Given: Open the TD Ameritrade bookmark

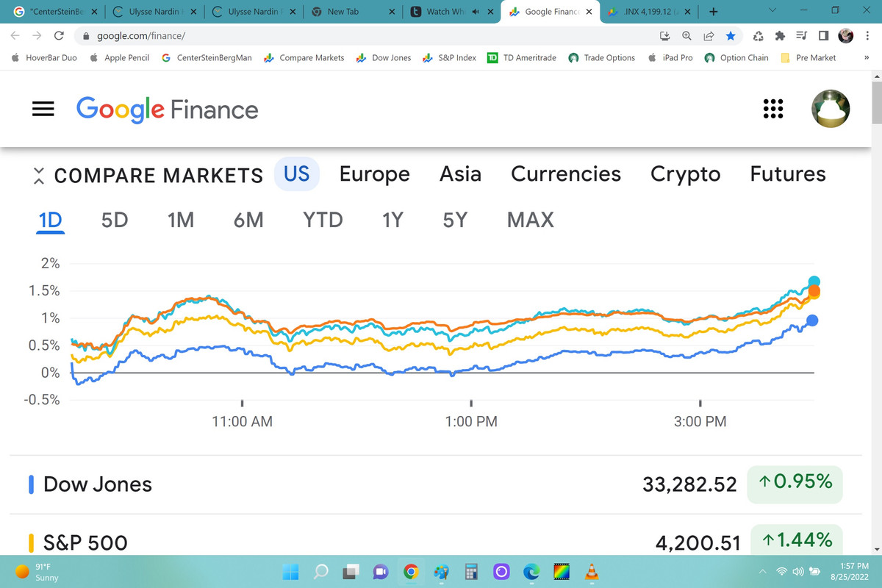Looking at the screenshot, I should coord(522,57).
